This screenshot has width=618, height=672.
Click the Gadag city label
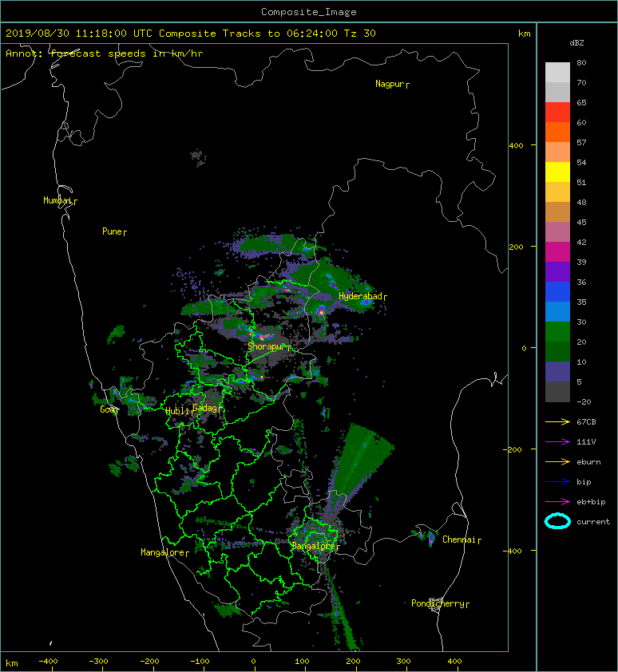click(x=207, y=408)
